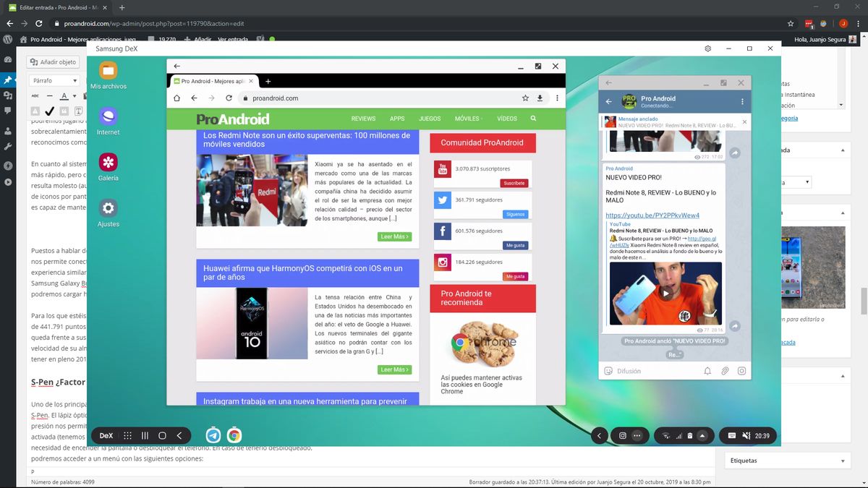Click the search icon on ProAndroid navbar
868x488 pixels.
pos(533,118)
